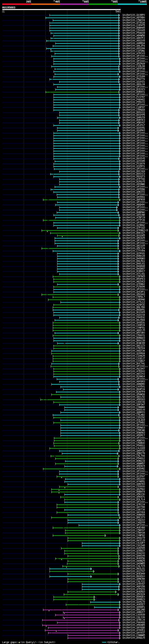Select hit label UniRef100_Q4RUT8
149x644 pixels.
133,117
